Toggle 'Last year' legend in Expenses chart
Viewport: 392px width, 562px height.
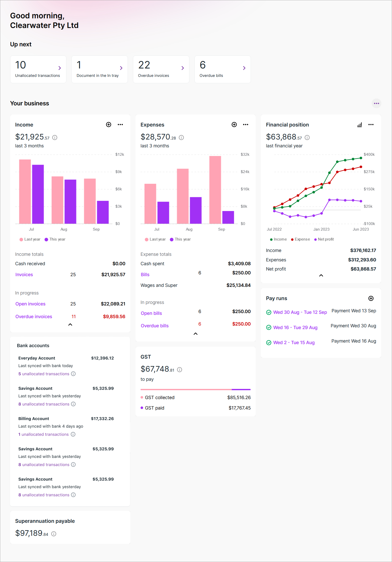[155, 239]
